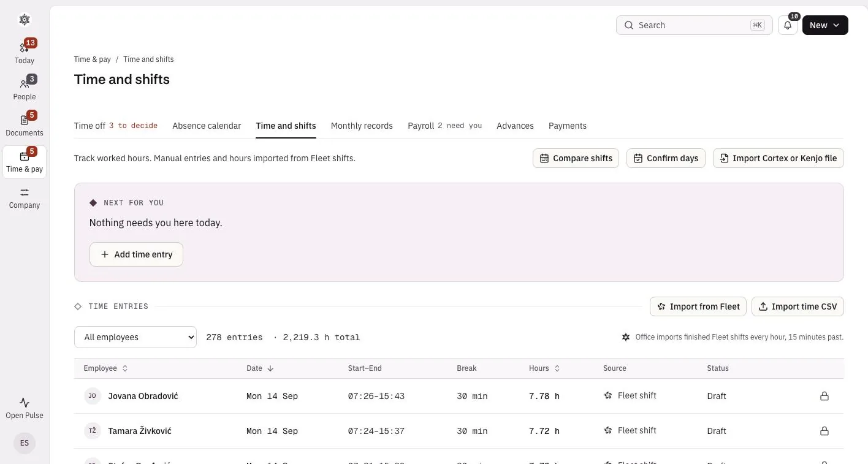Sort table by Date column
868x464 pixels.
click(260, 368)
